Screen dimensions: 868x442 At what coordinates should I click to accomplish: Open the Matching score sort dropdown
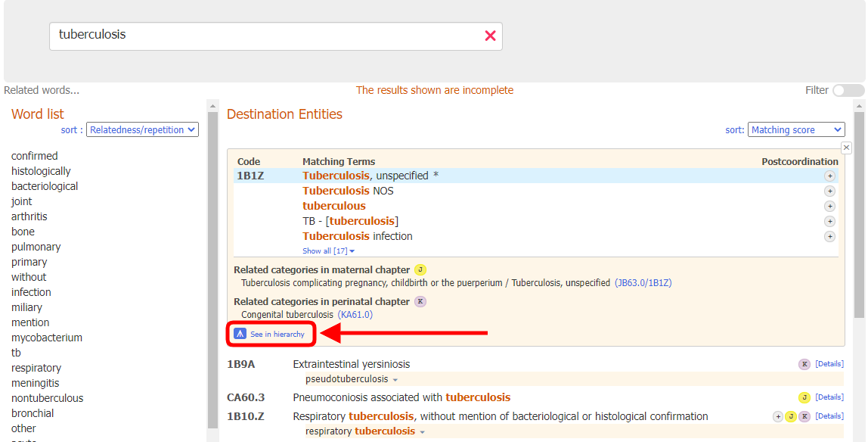click(796, 129)
